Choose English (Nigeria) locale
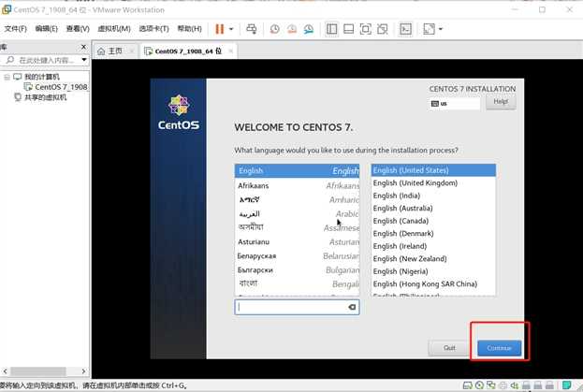583x392 pixels. (433, 271)
